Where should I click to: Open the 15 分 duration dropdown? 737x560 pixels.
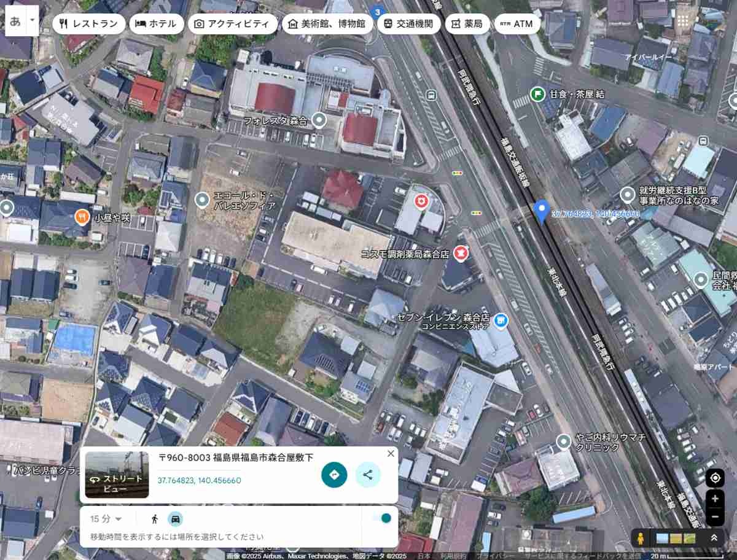point(106,519)
